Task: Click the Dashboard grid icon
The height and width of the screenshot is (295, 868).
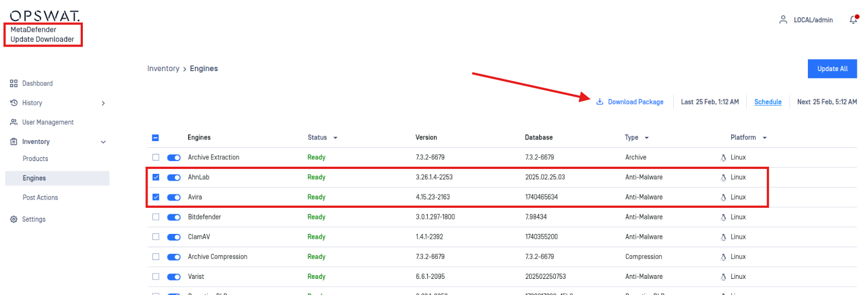Action: point(14,83)
